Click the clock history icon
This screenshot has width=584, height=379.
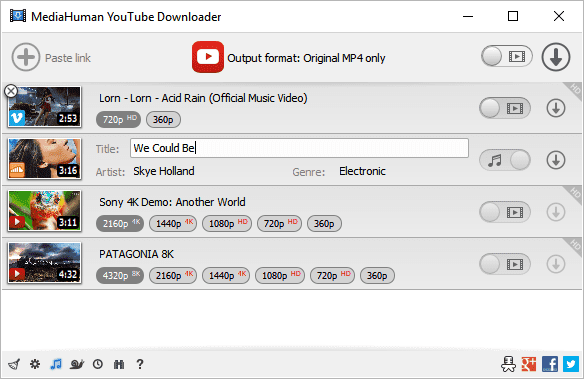98,364
